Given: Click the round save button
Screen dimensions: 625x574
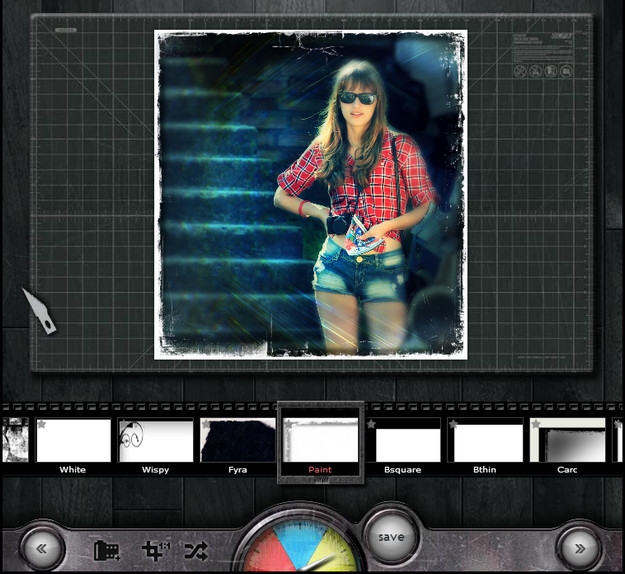Looking at the screenshot, I should 391,537.
